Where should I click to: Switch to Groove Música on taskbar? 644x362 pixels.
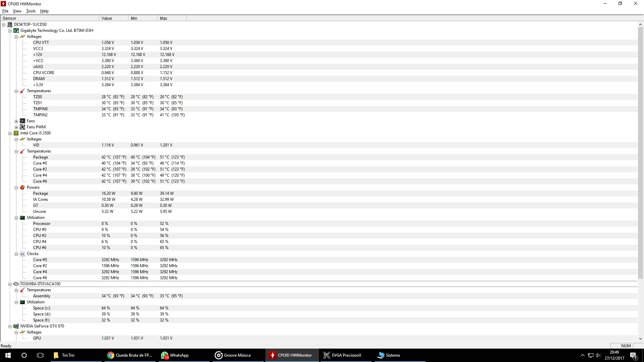(238, 355)
